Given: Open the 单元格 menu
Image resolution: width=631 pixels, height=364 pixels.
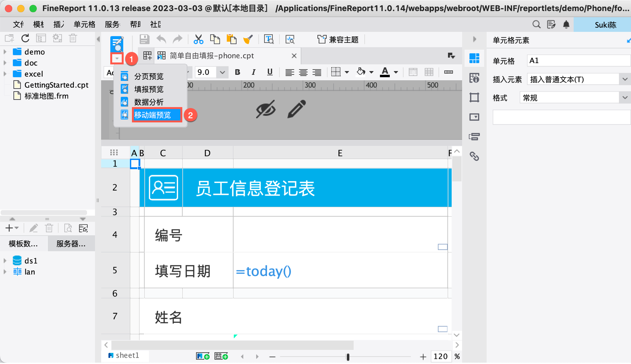Looking at the screenshot, I should coord(84,25).
